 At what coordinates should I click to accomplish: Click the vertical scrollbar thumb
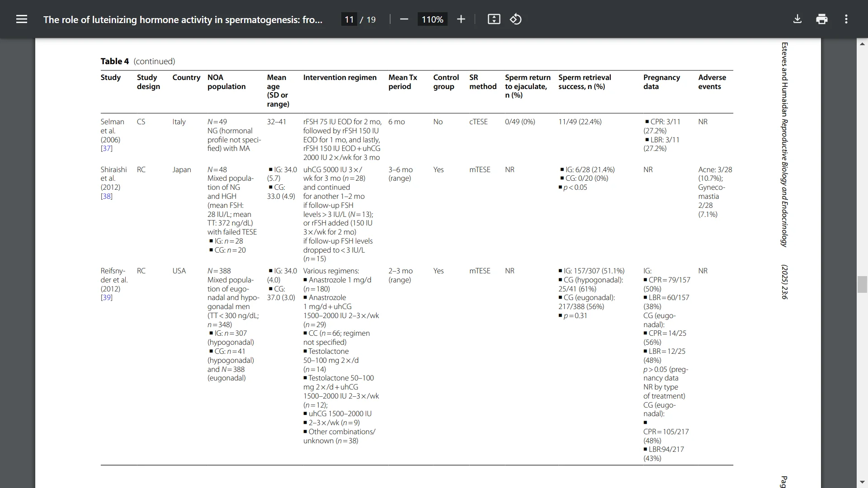click(862, 285)
